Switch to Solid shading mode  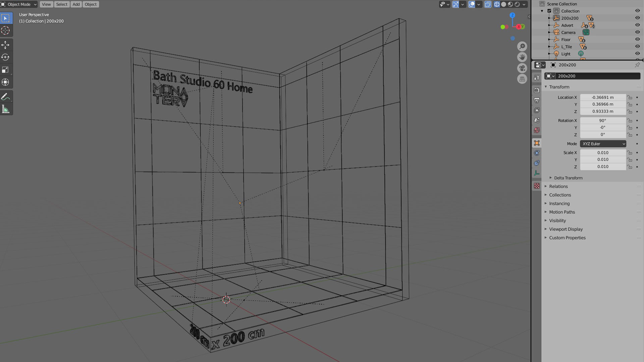503,4
